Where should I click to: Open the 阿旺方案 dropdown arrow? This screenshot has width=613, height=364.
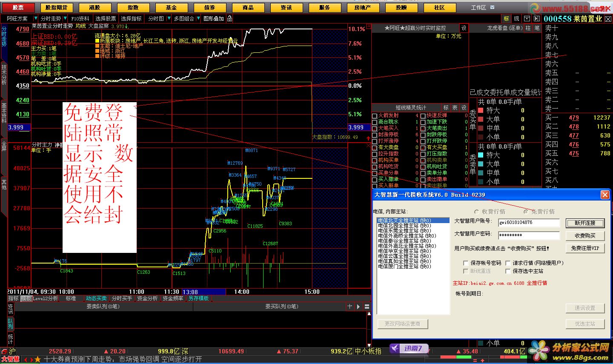(x=36, y=18)
